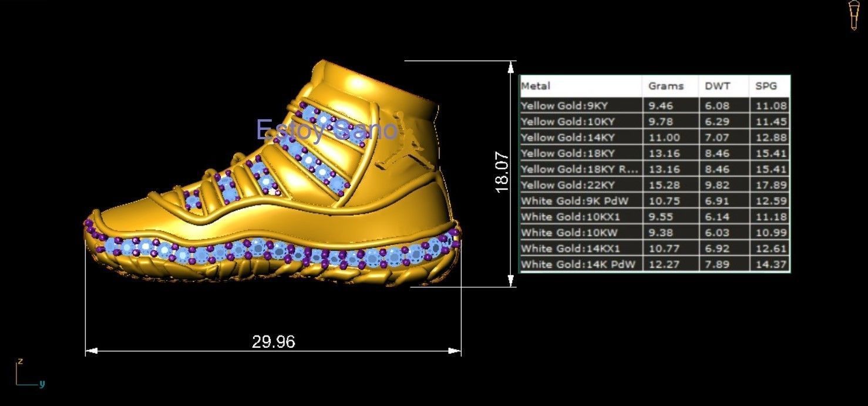This screenshot has width=868, height=406.
Task: Click the Z-Y axis indicator icon
Action: [x=29, y=373]
